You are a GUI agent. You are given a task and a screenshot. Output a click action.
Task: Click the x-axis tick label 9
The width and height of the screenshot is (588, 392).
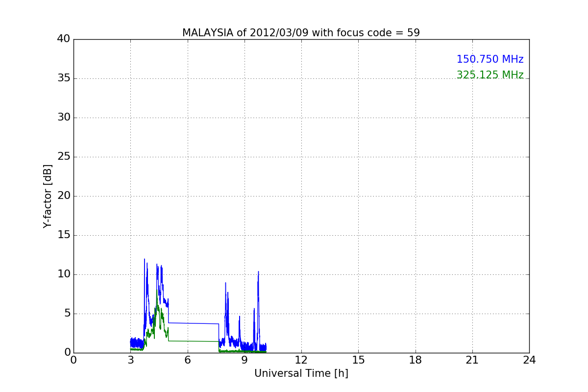(x=244, y=360)
